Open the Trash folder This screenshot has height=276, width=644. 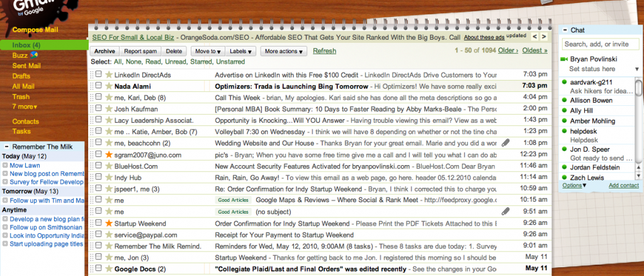21,96
